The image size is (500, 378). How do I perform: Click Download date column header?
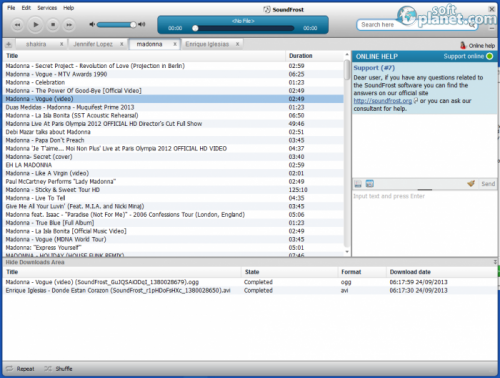click(442, 272)
